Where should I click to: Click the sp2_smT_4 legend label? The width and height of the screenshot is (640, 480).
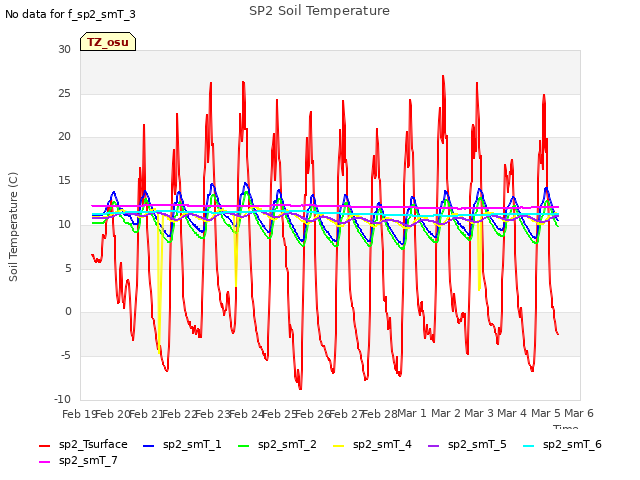382,444
